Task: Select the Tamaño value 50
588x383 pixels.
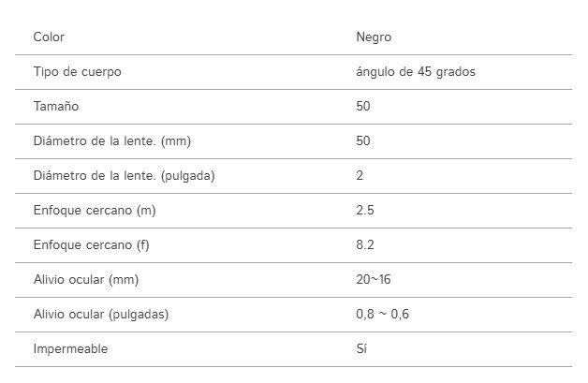Action: coord(363,106)
